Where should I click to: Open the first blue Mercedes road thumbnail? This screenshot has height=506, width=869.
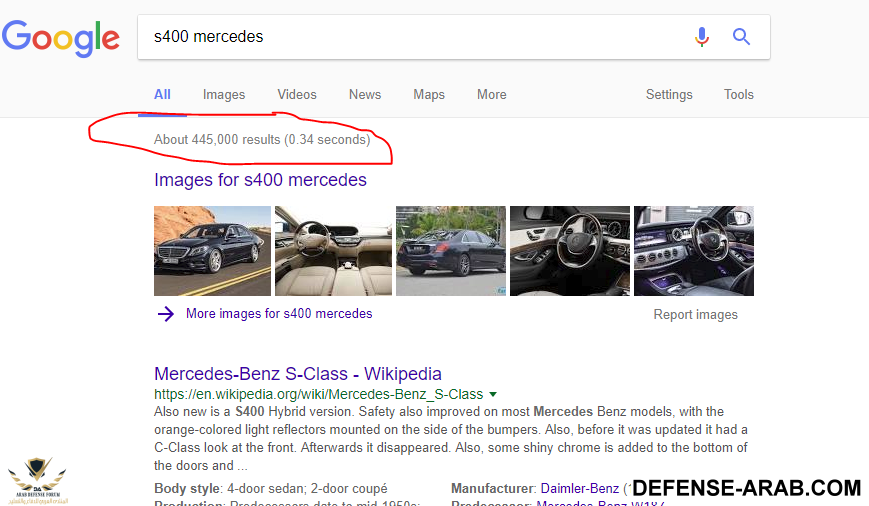(x=212, y=251)
